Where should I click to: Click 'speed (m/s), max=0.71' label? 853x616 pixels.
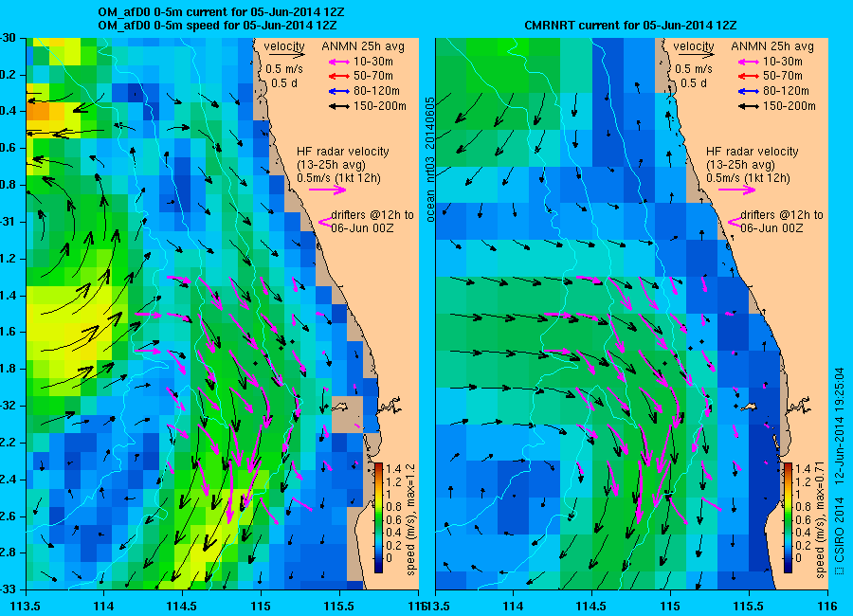coord(821,519)
